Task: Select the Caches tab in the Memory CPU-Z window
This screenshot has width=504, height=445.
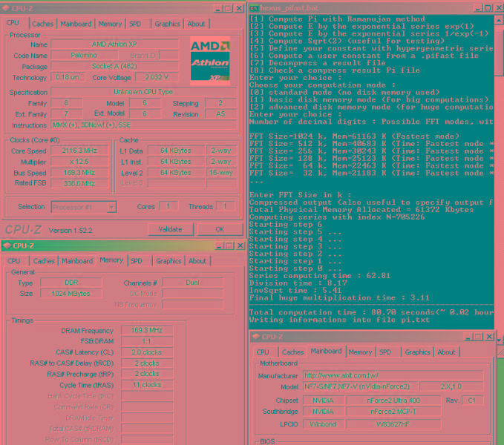Action: [x=44, y=261]
